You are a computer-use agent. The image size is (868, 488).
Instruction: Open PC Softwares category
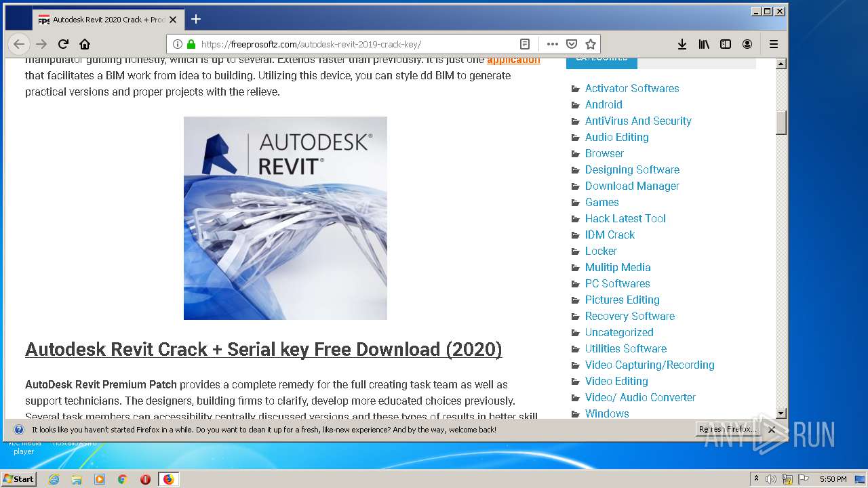tap(618, 283)
